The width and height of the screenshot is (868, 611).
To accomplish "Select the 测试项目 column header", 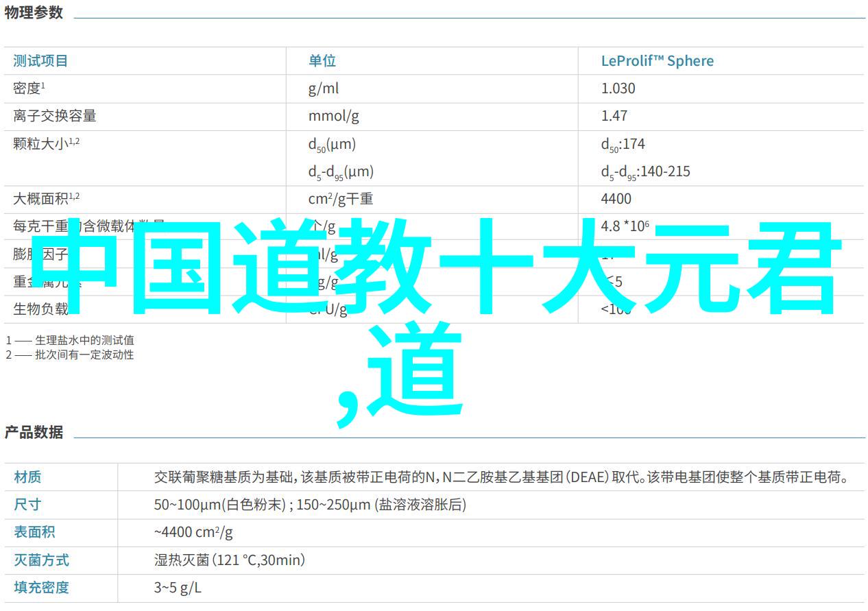I will (40, 61).
